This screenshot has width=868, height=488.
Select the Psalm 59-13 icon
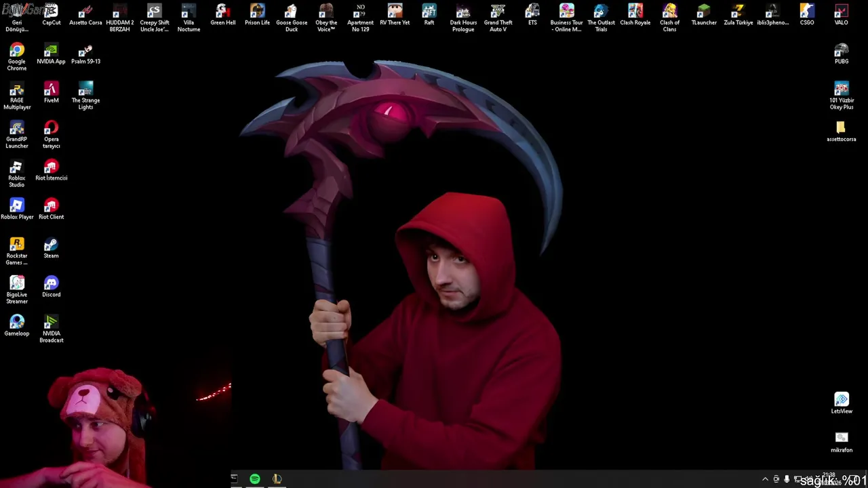(x=85, y=54)
